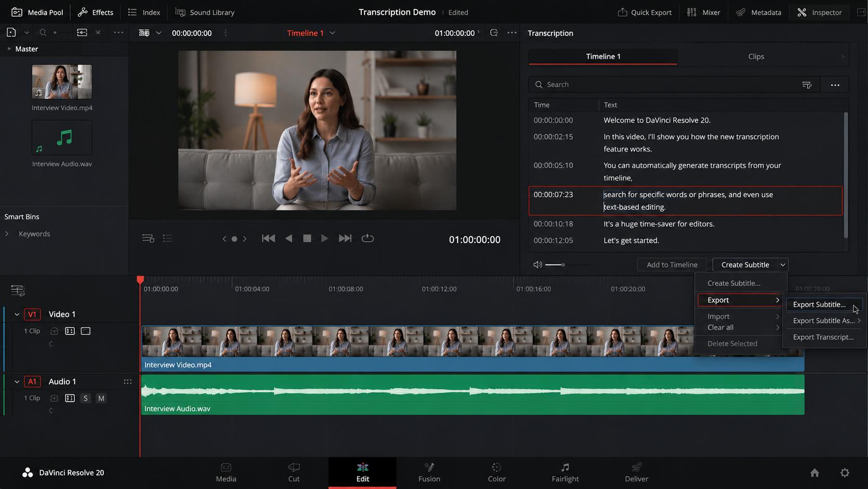Click Add to Timeline button

(672, 265)
